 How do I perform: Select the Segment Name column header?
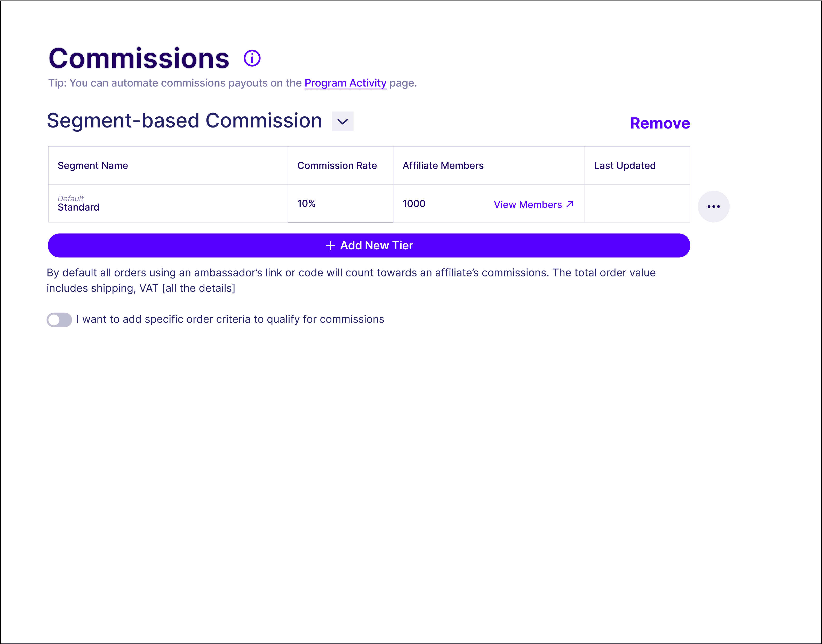coord(93,165)
